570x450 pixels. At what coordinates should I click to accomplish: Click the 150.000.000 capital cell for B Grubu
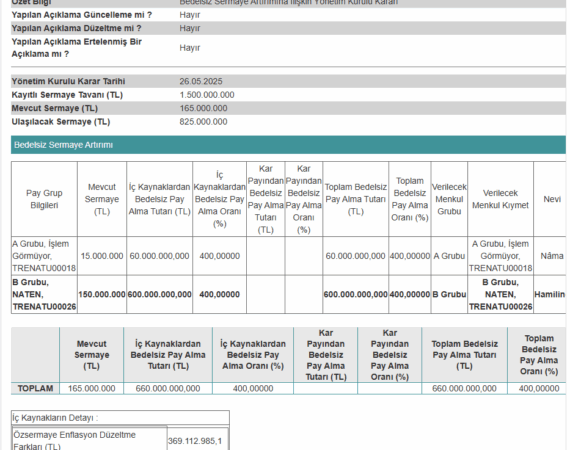coord(102,294)
